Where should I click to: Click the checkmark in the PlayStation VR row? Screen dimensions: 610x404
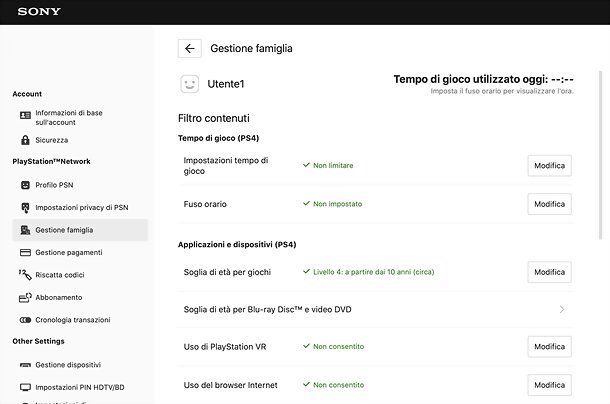307,346
